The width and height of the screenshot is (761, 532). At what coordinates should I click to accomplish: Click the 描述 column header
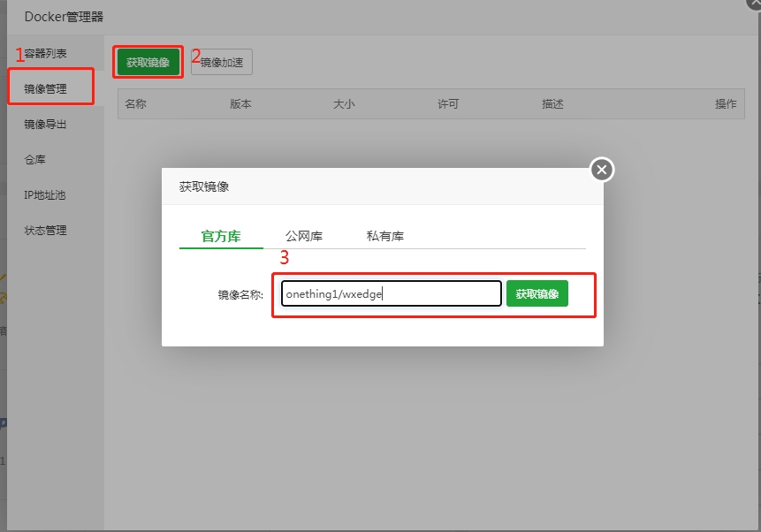click(552, 104)
